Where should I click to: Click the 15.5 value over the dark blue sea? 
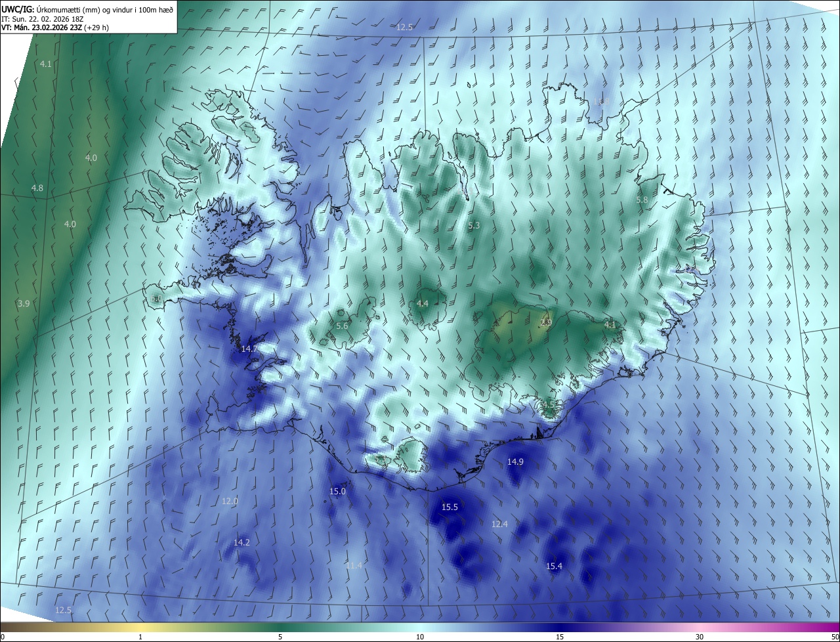pos(450,507)
